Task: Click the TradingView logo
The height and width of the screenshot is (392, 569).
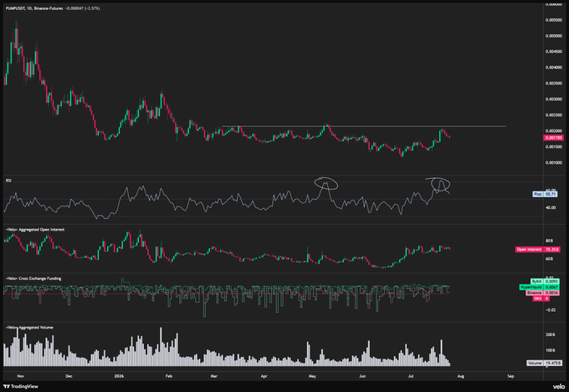Action: [21, 386]
